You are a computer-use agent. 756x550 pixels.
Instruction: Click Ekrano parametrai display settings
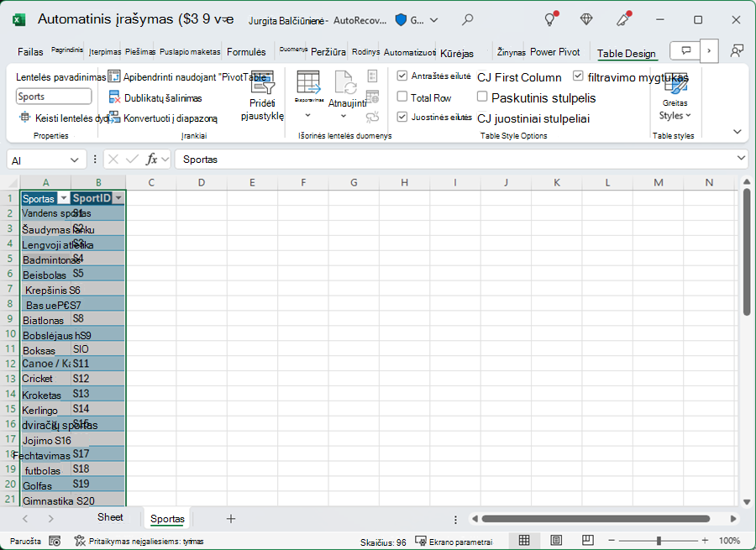pyautogui.click(x=454, y=542)
